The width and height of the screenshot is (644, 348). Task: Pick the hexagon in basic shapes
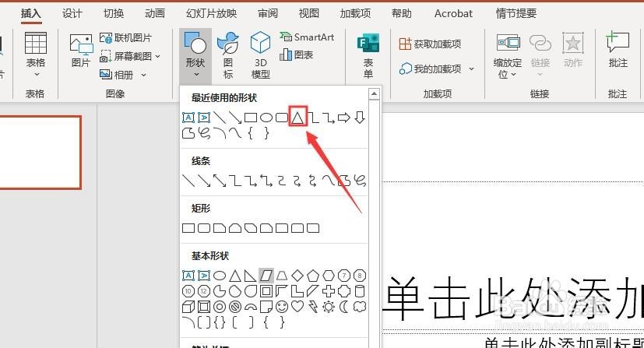[x=329, y=276]
